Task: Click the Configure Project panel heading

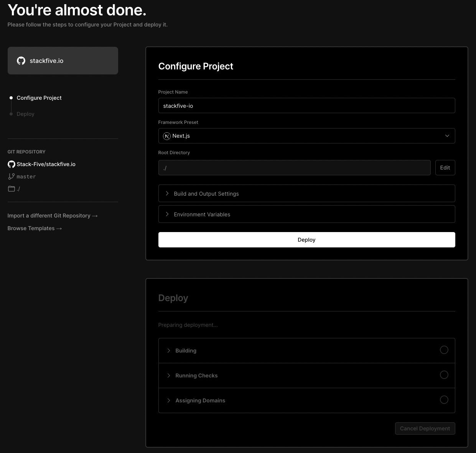Action: 196,66
